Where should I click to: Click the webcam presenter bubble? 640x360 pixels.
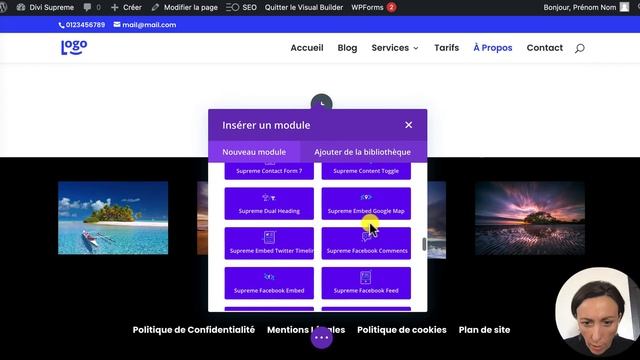click(598, 311)
